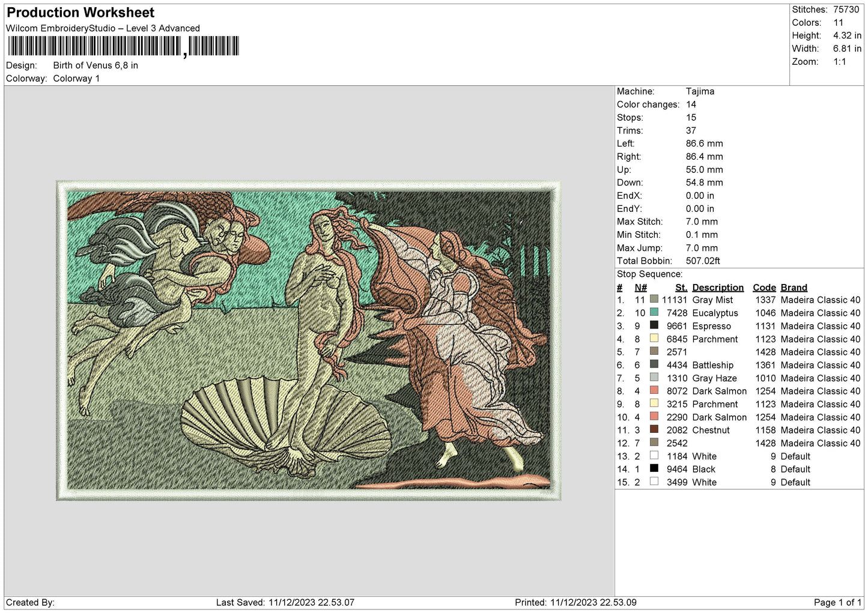The image size is (868, 613).
Task: Click the Gray Mist color swatch in row 1
Action: [654, 299]
